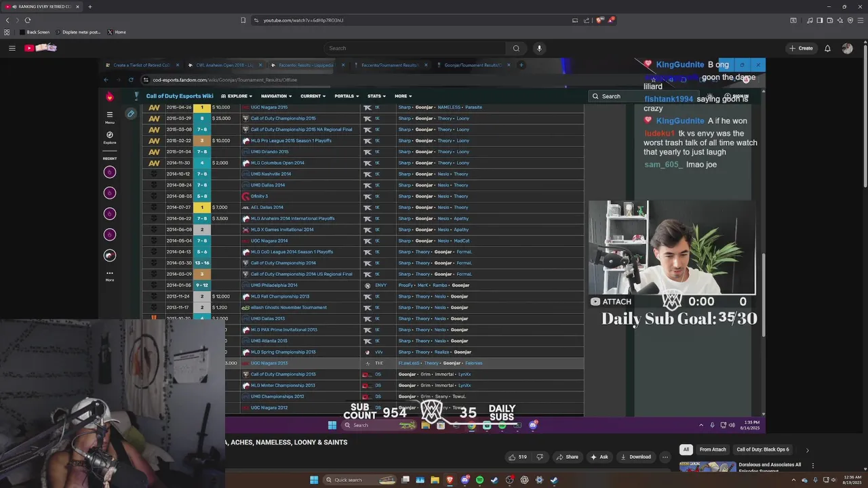Select the Call of Duty: Black Ops 6 chip
The height and width of the screenshot is (488, 868).
pos(763,449)
